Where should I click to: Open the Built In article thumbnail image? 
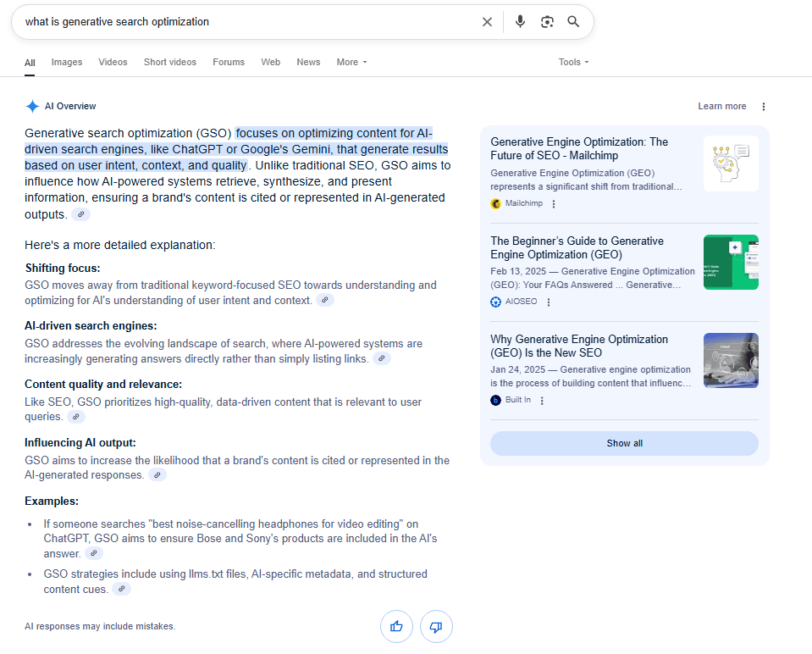731,360
